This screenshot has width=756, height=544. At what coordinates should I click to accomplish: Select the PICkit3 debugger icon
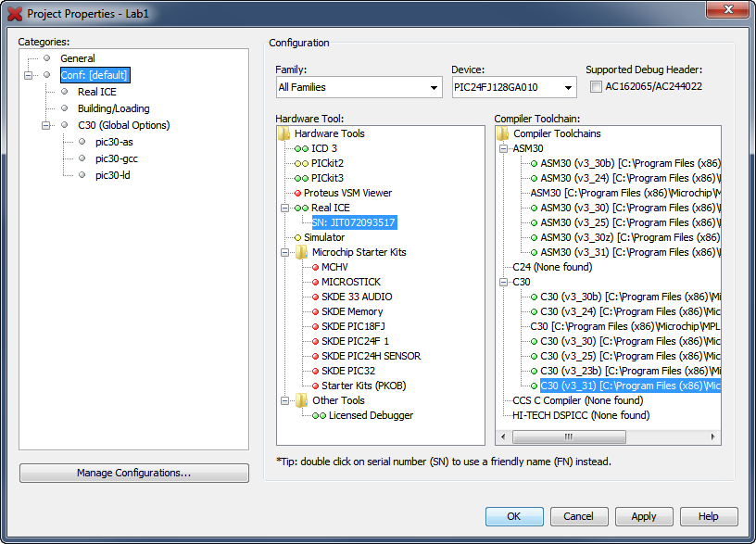(x=300, y=177)
